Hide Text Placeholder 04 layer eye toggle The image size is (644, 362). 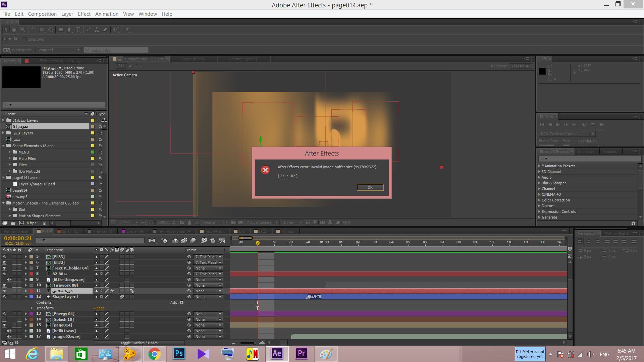tap(4, 268)
